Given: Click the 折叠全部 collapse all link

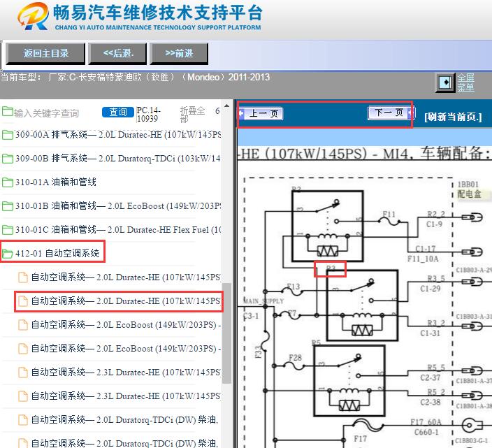Looking at the screenshot, I should (192, 115).
